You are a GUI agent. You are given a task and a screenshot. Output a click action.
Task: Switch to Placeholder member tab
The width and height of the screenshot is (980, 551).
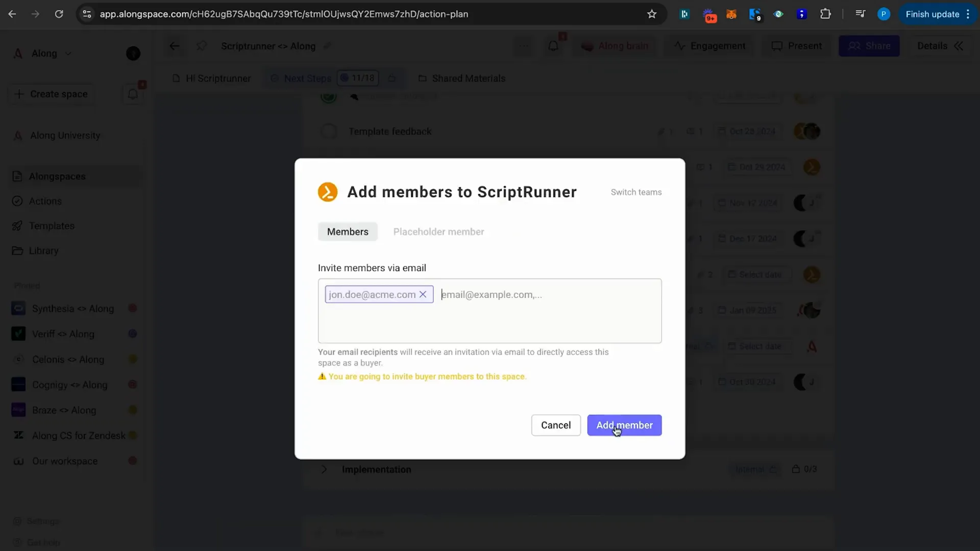[439, 232]
